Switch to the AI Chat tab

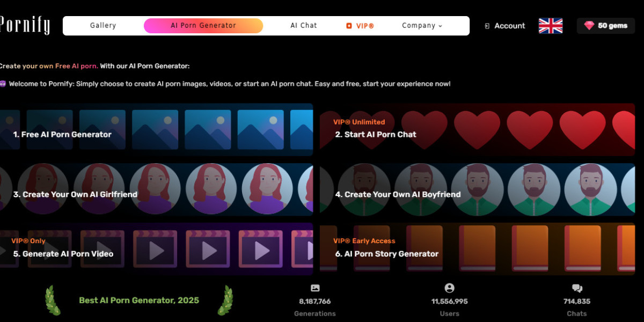303,25
